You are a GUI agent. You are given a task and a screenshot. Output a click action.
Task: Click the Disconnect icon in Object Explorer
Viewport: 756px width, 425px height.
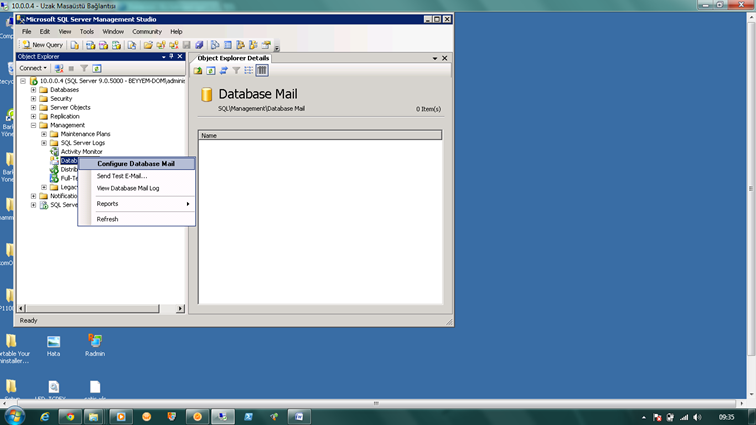[x=59, y=69]
